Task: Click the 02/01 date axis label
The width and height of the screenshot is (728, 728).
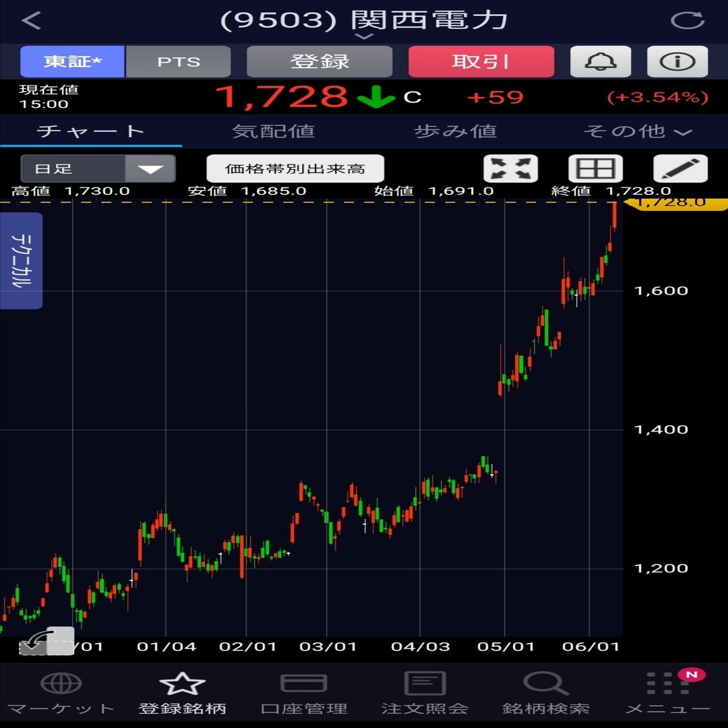Action: click(247, 646)
